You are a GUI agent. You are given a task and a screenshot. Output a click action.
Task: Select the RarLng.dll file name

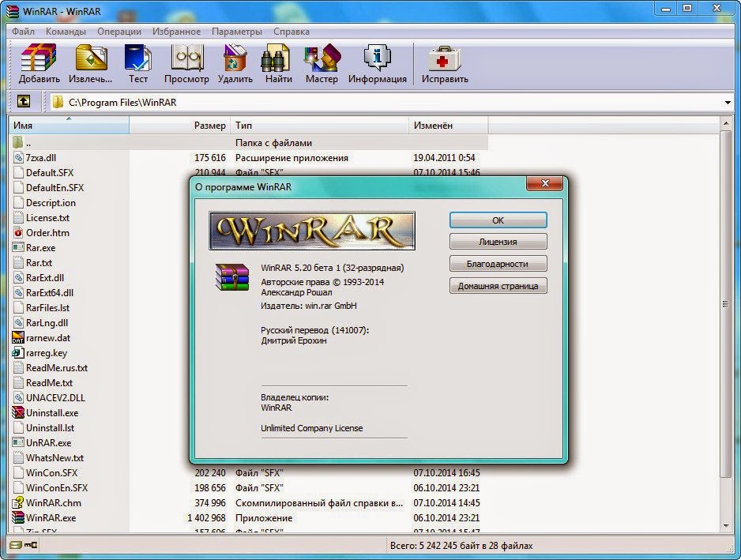[47, 323]
